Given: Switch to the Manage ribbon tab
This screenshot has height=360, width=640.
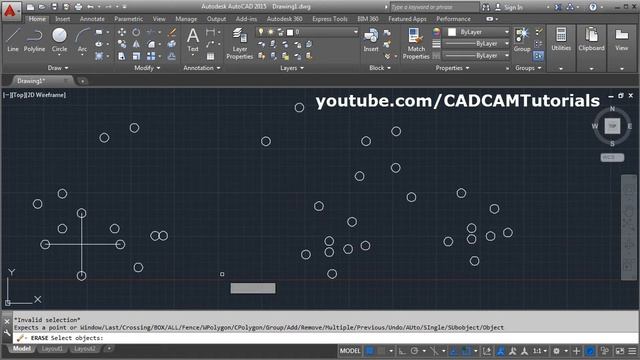Looking at the screenshot, I should pos(186,19).
